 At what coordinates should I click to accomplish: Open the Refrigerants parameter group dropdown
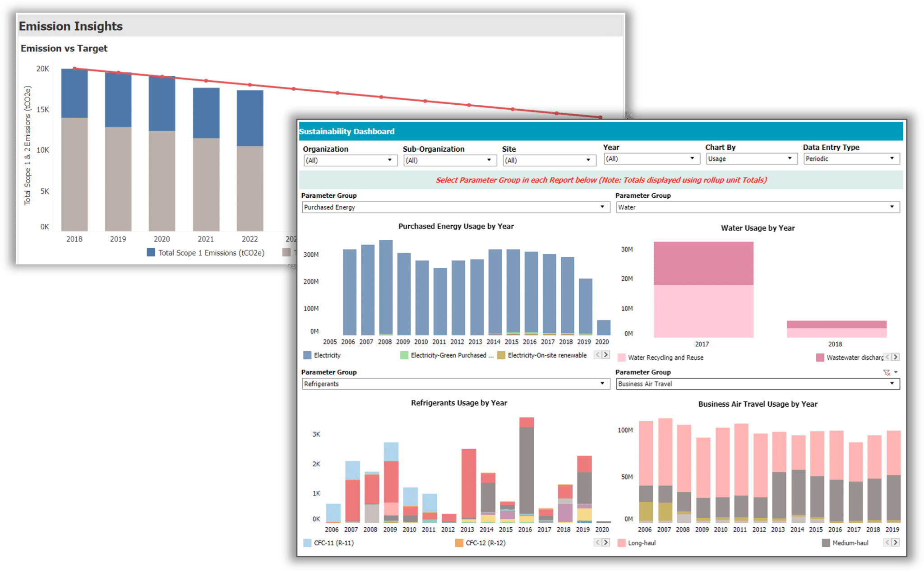(456, 384)
